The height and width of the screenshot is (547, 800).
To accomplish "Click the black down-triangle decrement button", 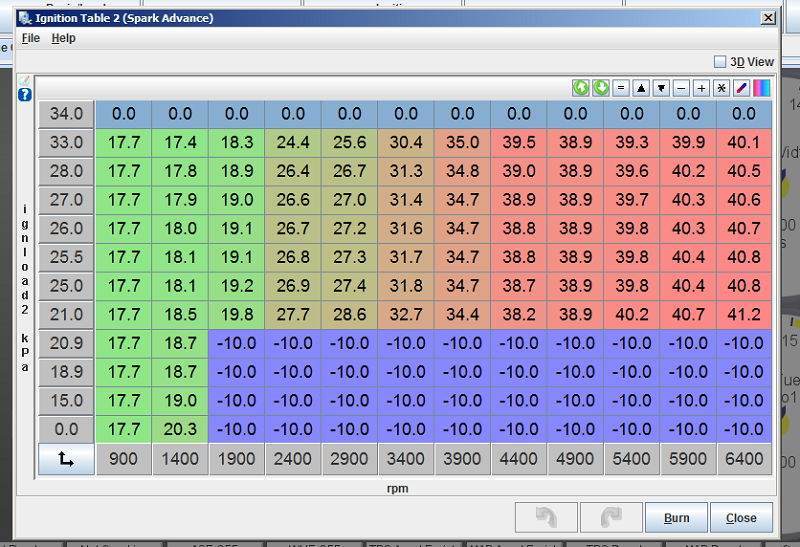I will [x=661, y=88].
